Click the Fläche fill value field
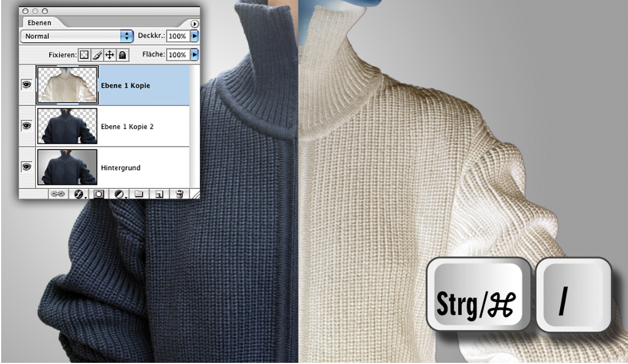The image size is (628, 364). 178,54
